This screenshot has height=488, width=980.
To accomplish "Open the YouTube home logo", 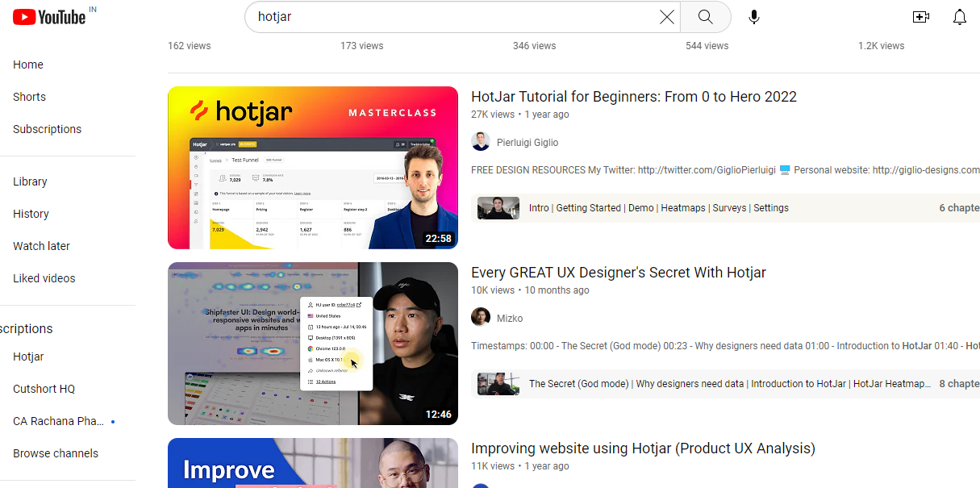I will click(49, 17).
